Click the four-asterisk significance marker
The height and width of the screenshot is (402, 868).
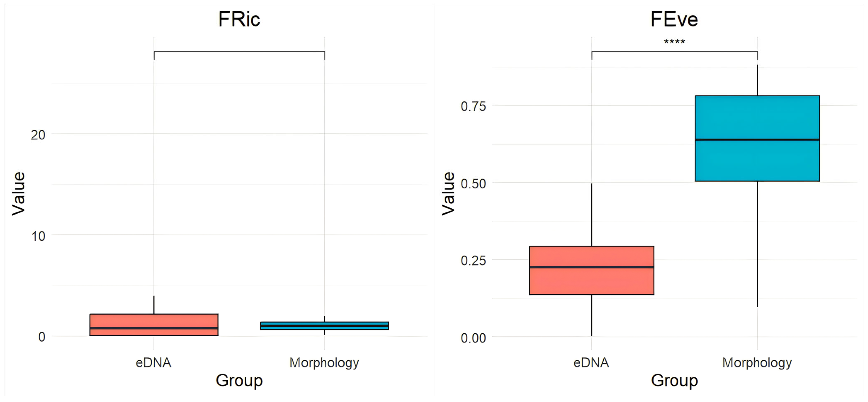click(x=674, y=42)
